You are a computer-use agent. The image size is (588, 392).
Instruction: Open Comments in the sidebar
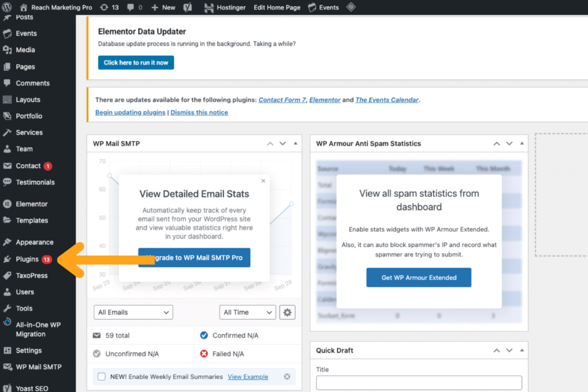pyautogui.click(x=33, y=83)
